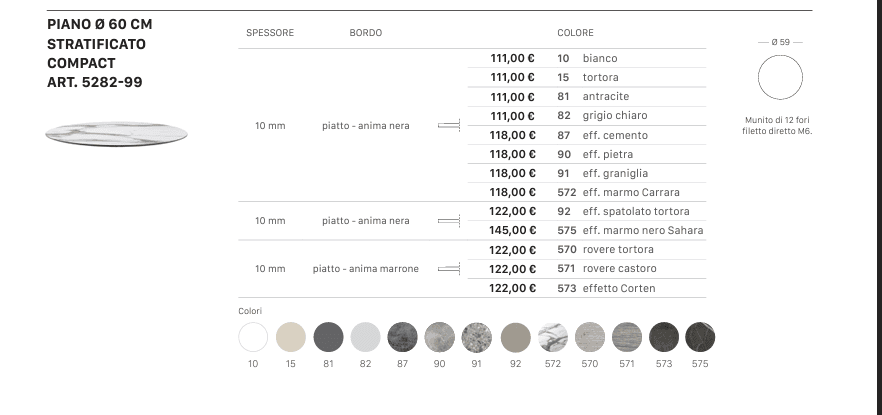
Task: Click the first piatto anima nera edge profile icon
Action: (449, 126)
